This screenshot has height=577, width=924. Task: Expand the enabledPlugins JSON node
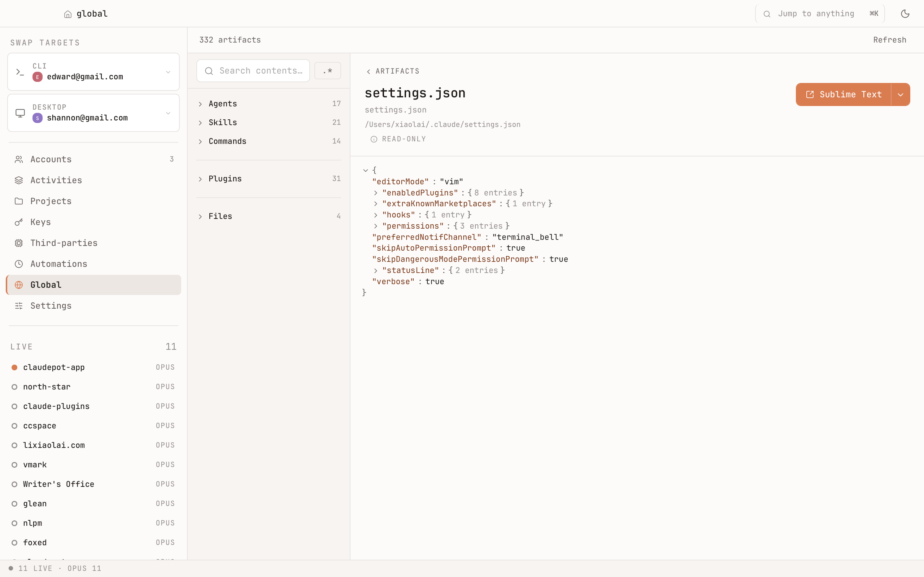376,193
